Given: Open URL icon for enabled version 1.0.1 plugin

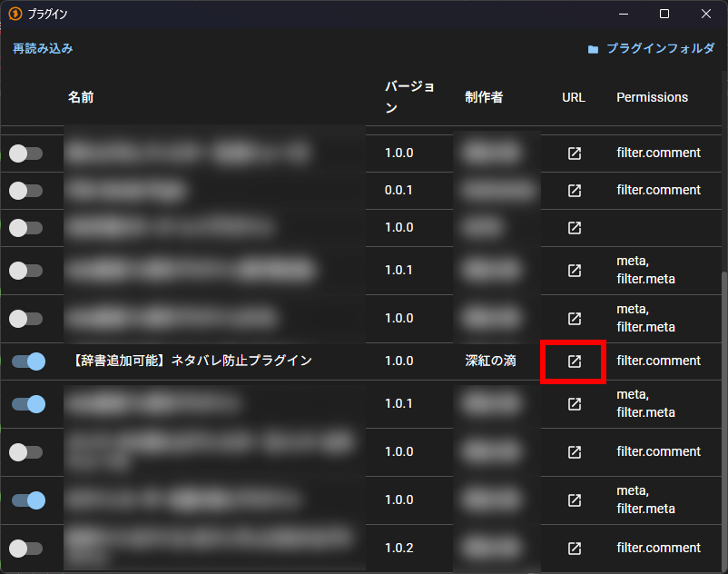Looking at the screenshot, I should click(x=574, y=404).
